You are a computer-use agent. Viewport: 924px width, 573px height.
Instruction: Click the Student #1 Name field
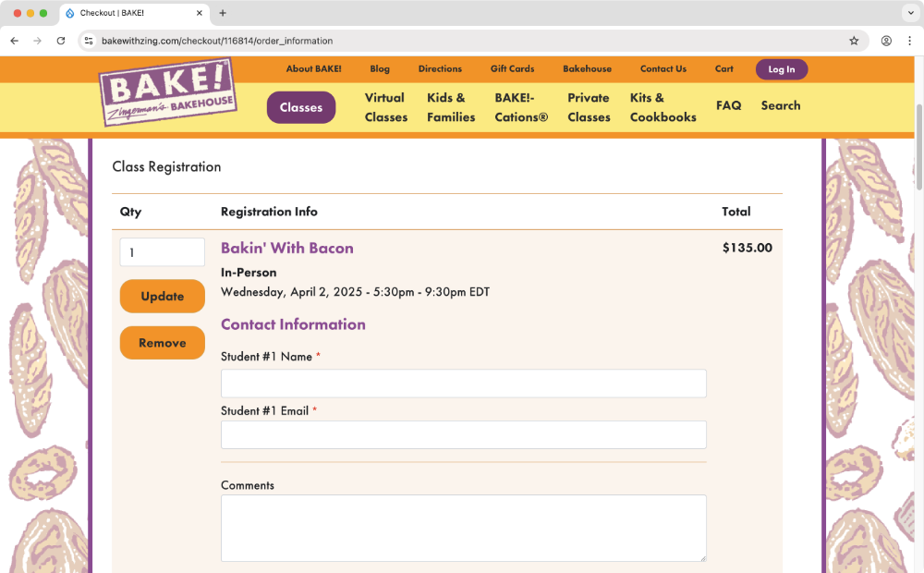463,383
